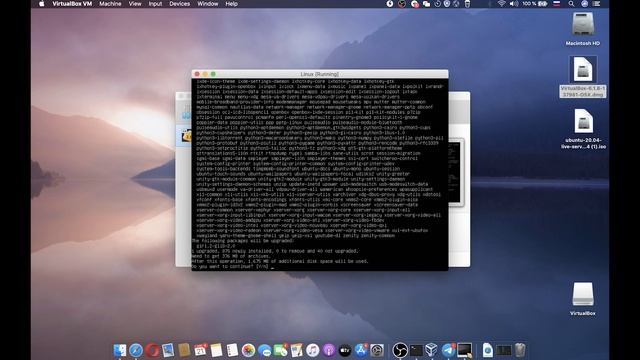The height and width of the screenshot is (360, 640).
Task: Launch Safari from the dock
Action: (136, 350)
